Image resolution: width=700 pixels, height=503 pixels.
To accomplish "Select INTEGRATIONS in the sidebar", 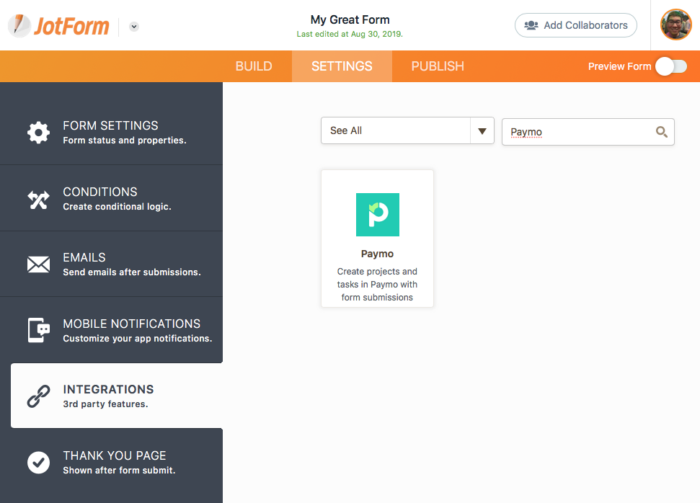I will [x=117, y=395].
